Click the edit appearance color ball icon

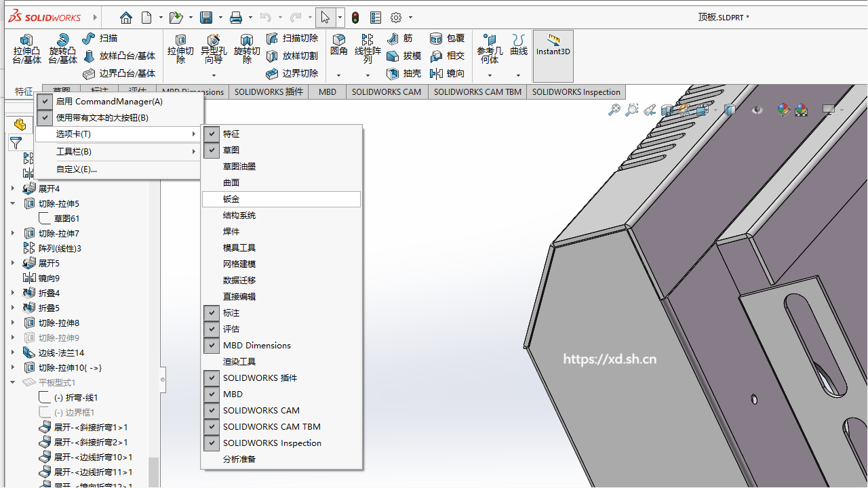click(x=783, y=110)
